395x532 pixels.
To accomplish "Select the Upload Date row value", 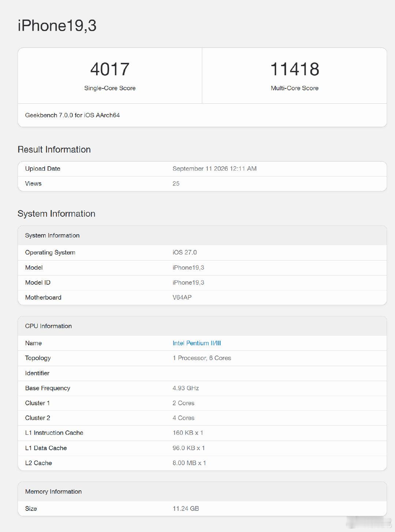I will point(215,168).
